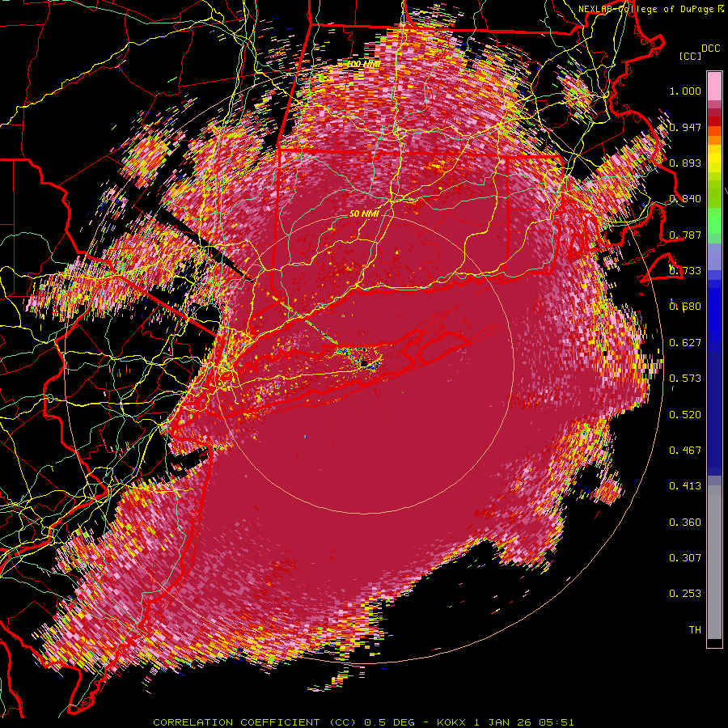Click the "CORRELATION COEFFICIENT (CC)" footer caption

[x=255, y=722]
